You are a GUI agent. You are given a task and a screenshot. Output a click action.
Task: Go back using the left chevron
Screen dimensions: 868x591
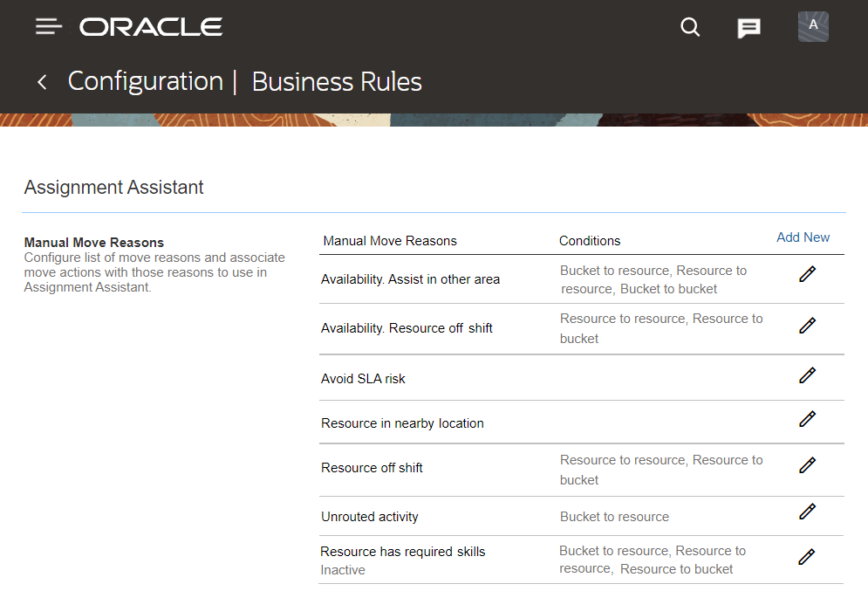[42, 82]
